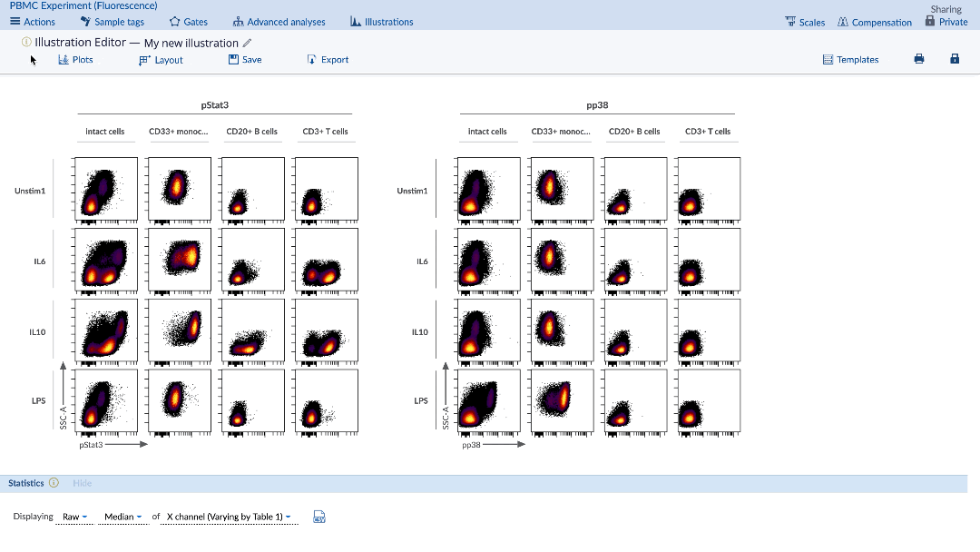Click the lock icon beside the print icon
The width and height of the screenshot is (980, 552).
(x=954, y=59)
